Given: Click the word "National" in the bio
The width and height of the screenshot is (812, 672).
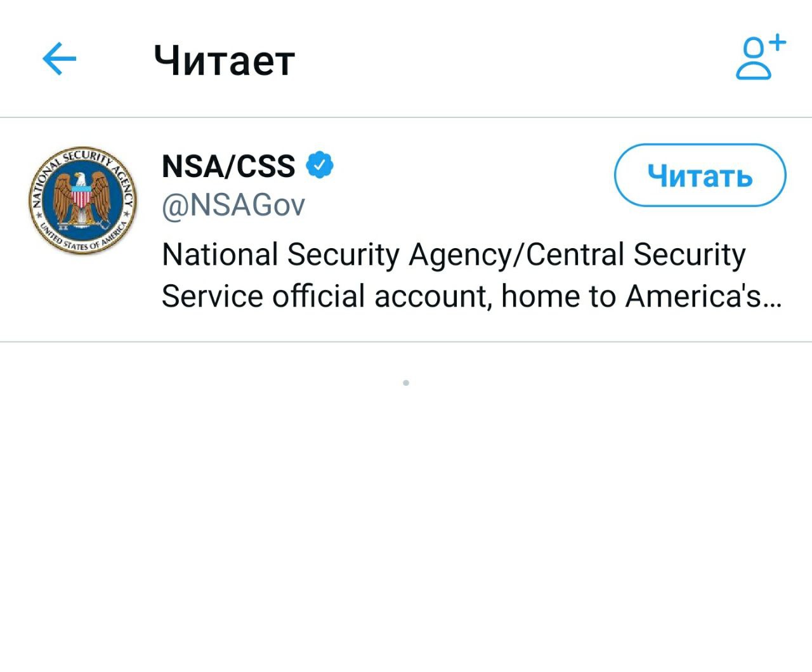Looking at the screenshot, I should pos(220,254).
